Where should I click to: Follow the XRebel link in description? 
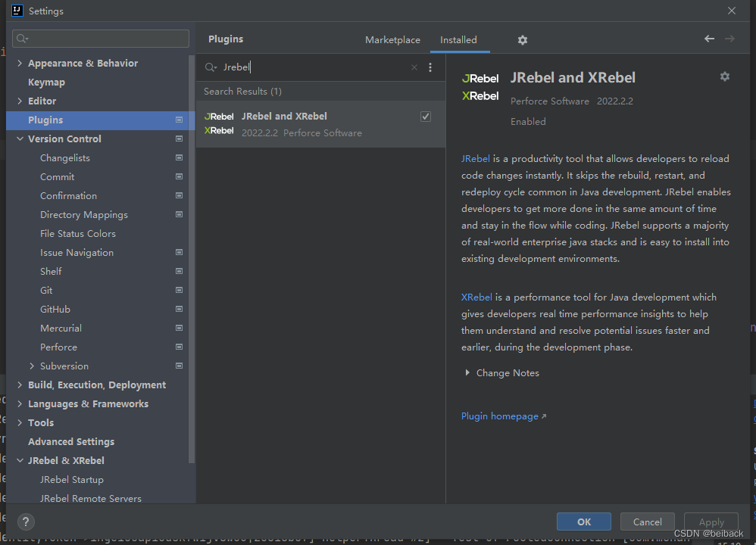tap(476, 297)
